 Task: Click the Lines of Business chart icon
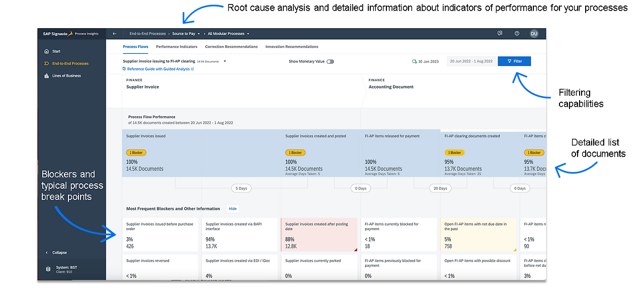47,76
